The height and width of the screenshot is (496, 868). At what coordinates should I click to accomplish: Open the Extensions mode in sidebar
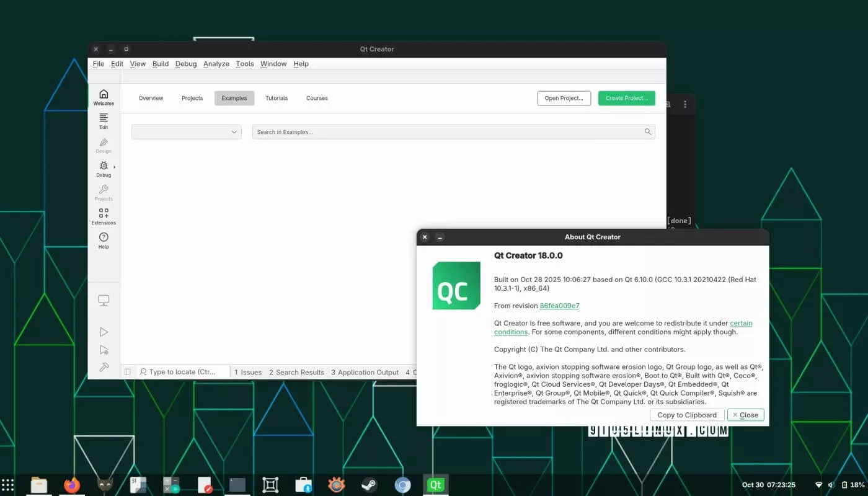(x=104, y=216)
